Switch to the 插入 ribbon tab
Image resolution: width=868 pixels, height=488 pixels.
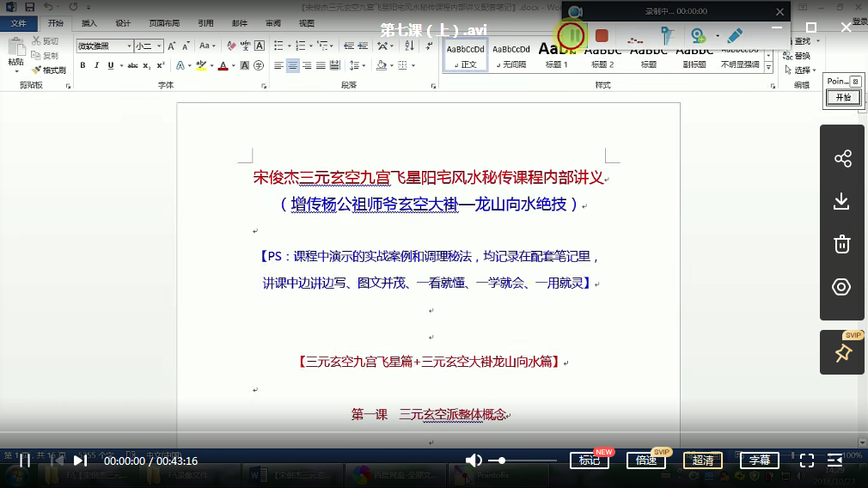tap(89, 23)
